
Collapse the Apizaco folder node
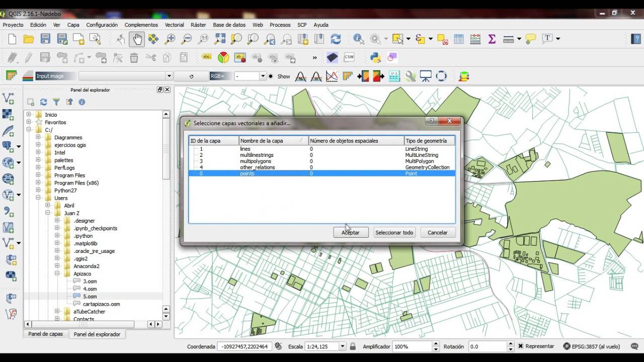[57, 274]
